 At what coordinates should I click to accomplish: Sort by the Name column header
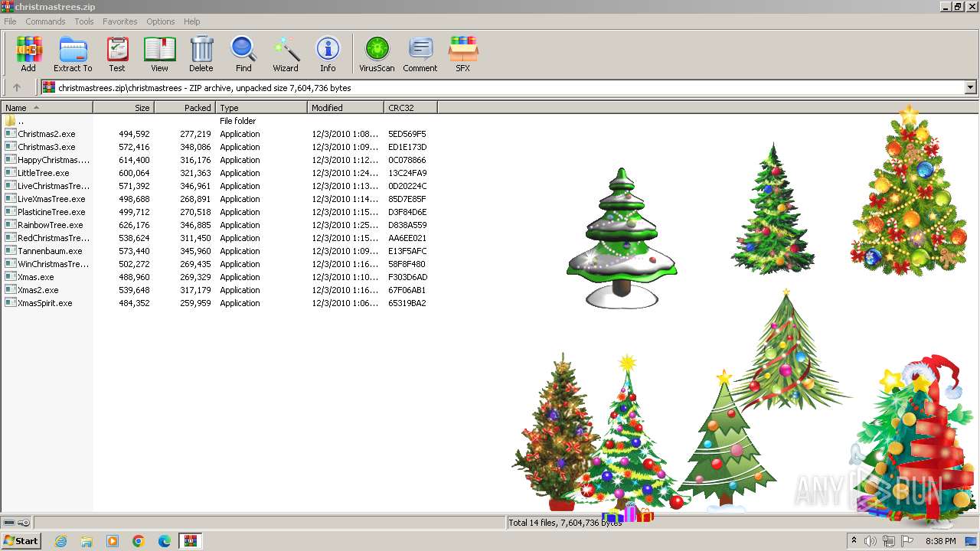point(47,108)
